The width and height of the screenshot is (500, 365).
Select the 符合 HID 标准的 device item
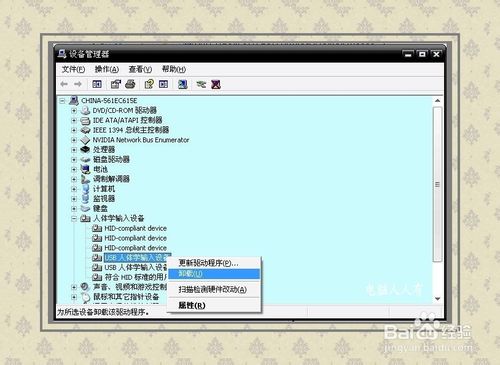click(x=136, y=277)
